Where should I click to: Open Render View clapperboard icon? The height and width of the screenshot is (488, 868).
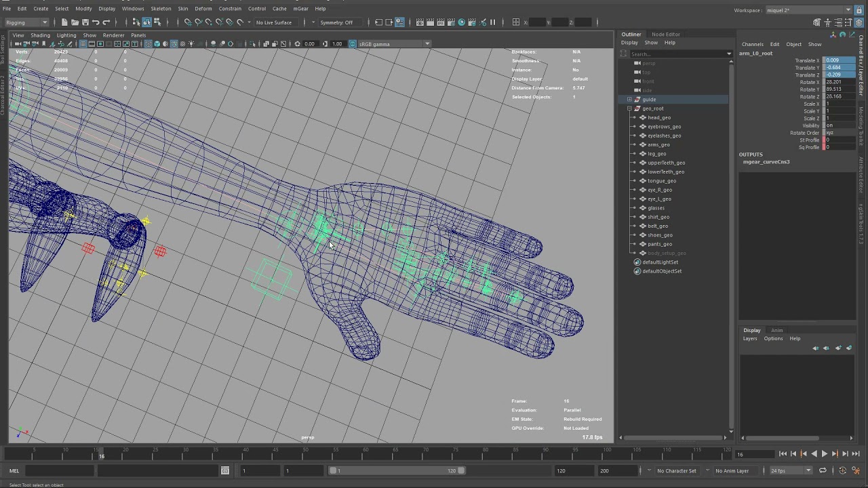pyautogui.click(x=420, y=22)
